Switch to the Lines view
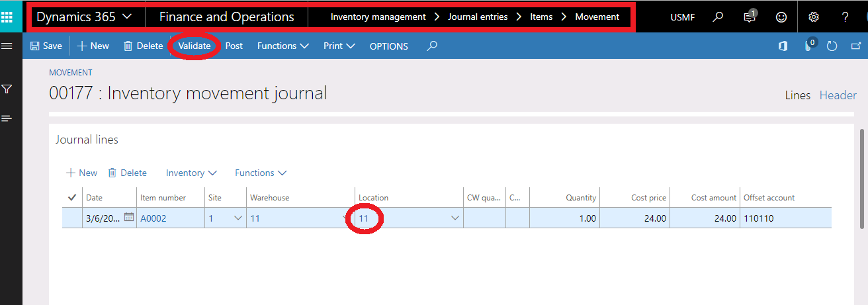The image size is (868, 305). [797, 95]
